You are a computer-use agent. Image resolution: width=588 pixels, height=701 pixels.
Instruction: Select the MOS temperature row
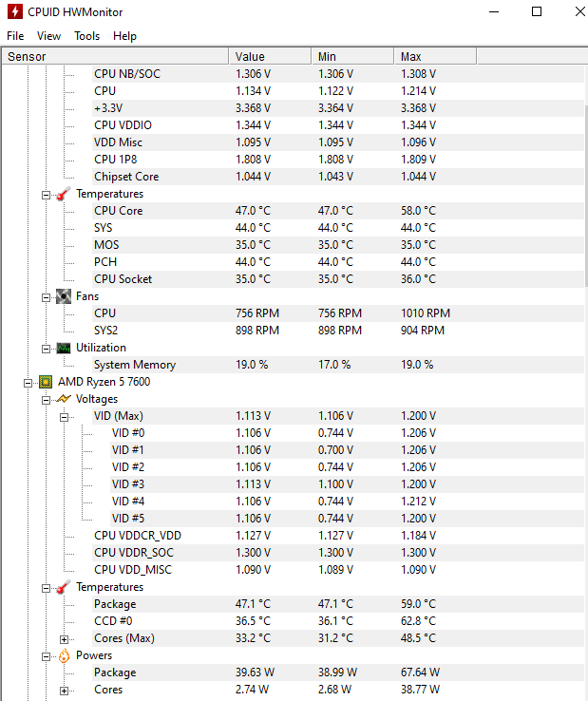[338, 245]
